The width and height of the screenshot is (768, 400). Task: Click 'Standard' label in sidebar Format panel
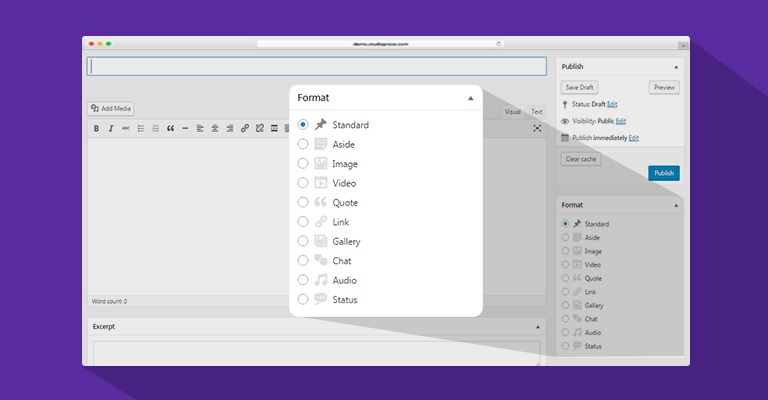pyautogui.click(x=597, y=224)
